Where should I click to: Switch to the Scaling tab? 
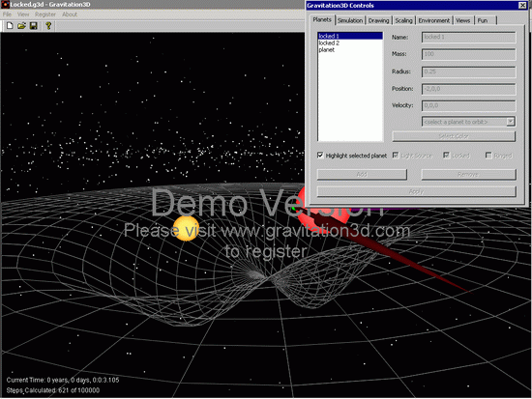tap(403, 20)
